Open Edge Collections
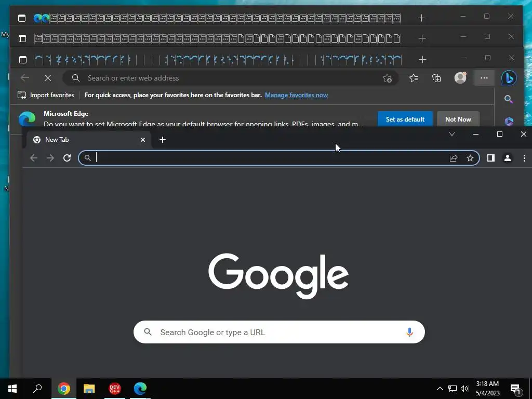Viewport: 532px width, 399px height. click(436, 78)
